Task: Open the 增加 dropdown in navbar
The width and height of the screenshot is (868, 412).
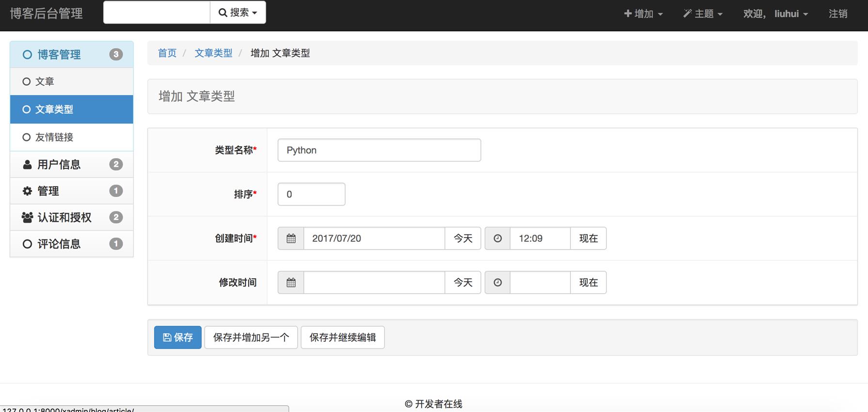Action: click(x=643, y=14)
